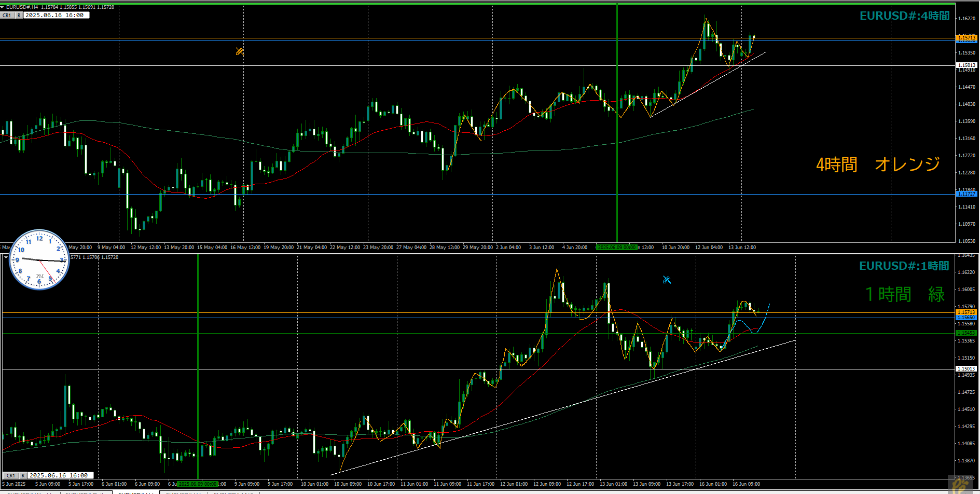Select the orange 4時間 オレンジ text label
The image size is (980, 494).
coord(878,164)
